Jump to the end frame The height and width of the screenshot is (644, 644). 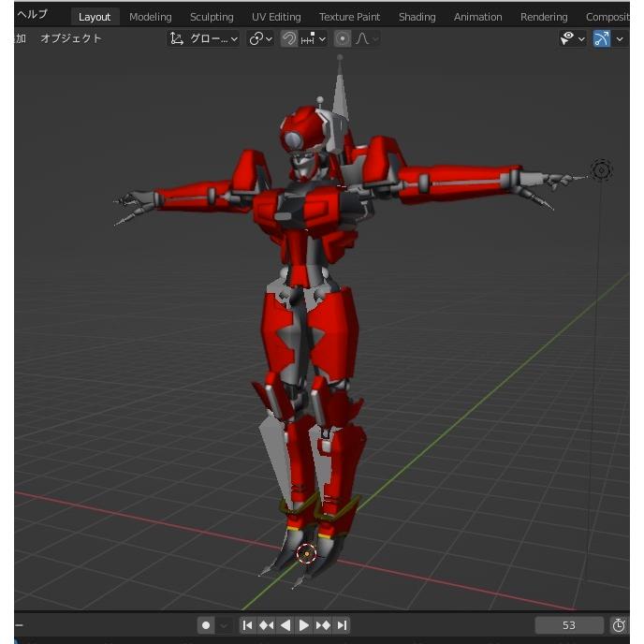coord(343,625)
